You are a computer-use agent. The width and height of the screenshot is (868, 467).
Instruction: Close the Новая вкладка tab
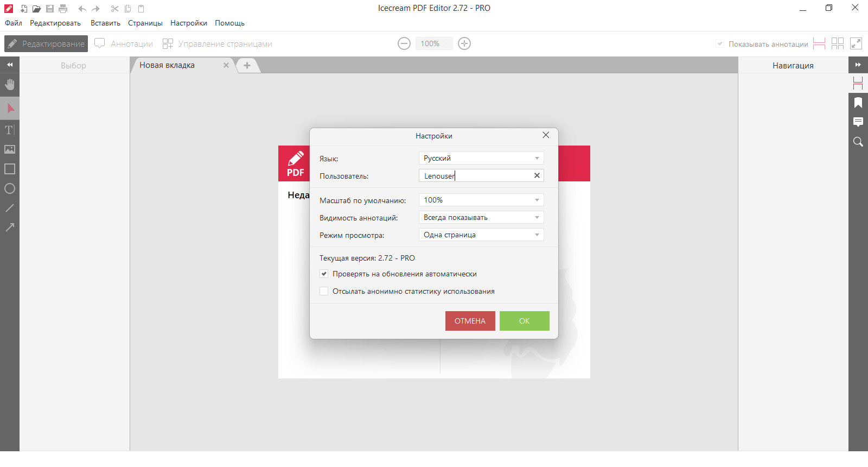pyautogui.click(x=226, y=65)
